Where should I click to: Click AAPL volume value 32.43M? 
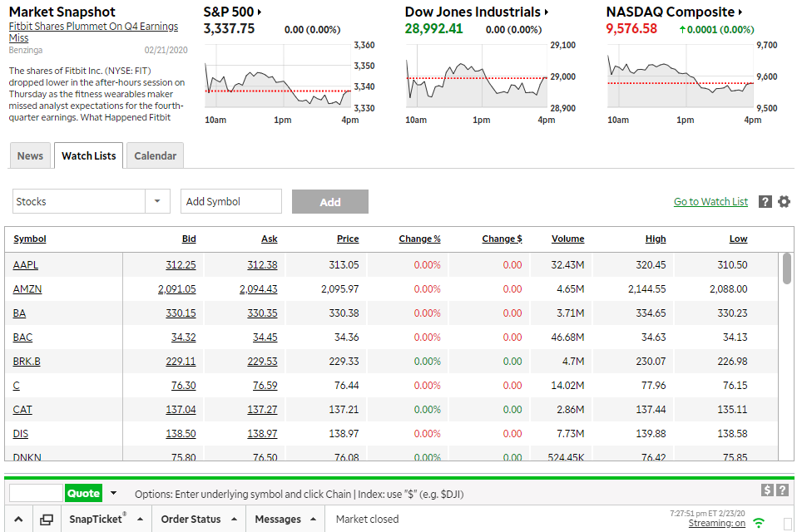[x=567, y=265]
